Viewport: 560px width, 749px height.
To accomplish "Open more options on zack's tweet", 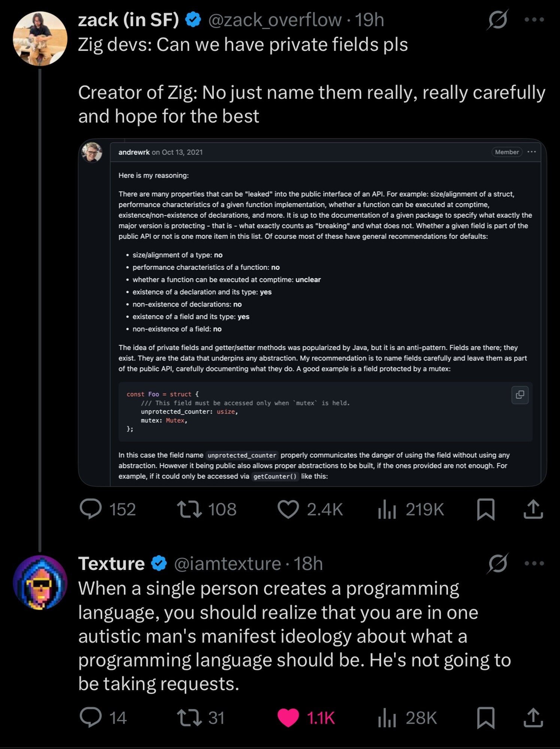I will [534, 20].
